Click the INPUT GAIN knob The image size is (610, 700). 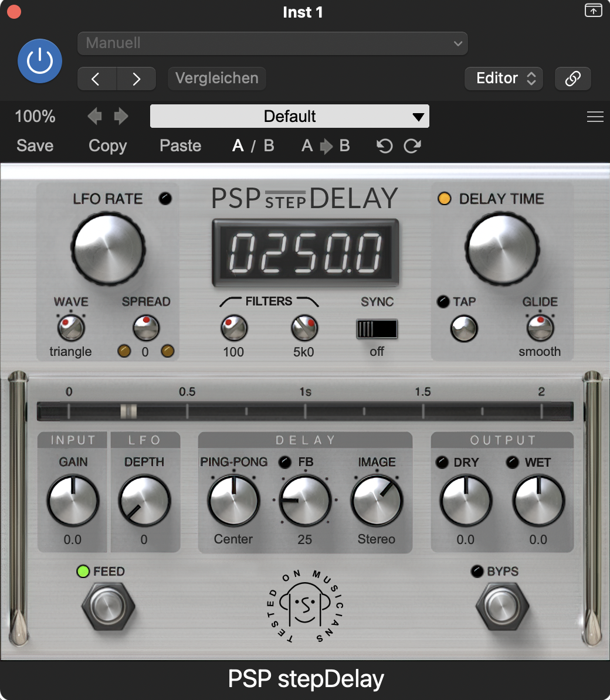pyautogui.click(x=73, y=501)
